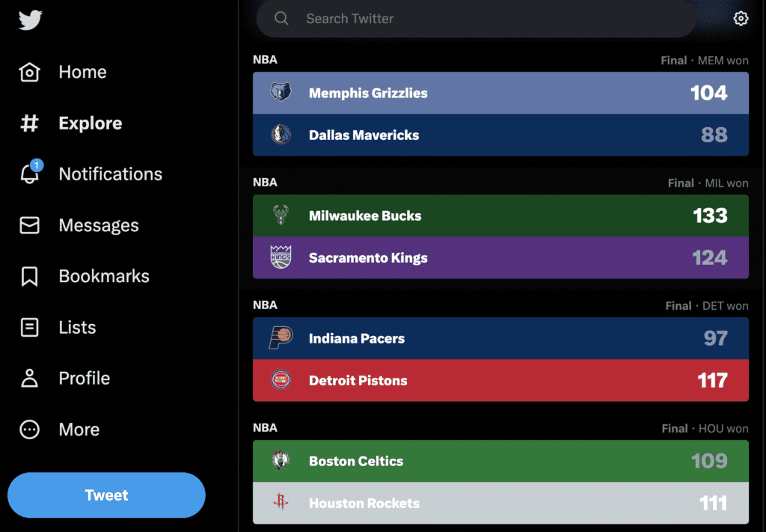766x532 pixels.
Task: Open the search settings gear icon
Action: click(x=741, y=19)
